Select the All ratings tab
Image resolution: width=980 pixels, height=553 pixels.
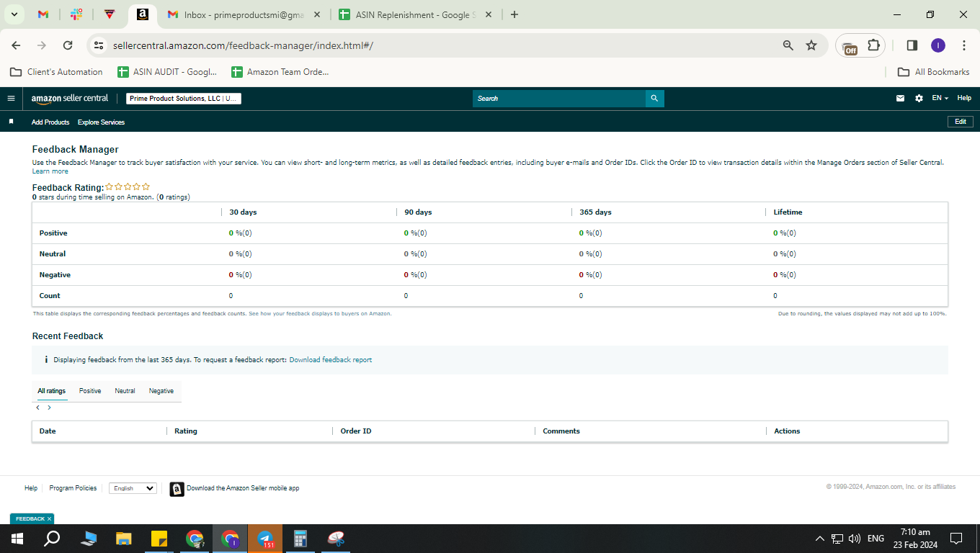pos(51,391)
